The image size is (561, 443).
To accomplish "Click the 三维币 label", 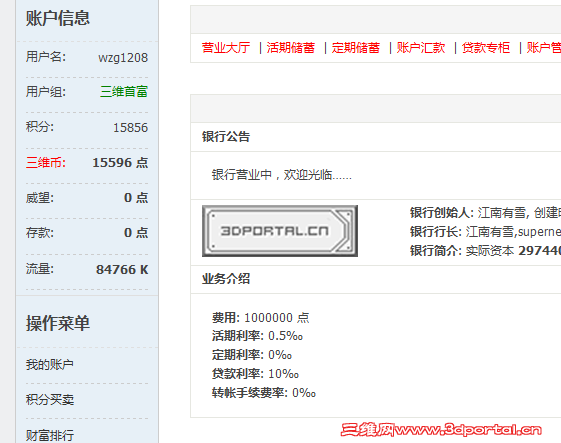I will [46, 163].
